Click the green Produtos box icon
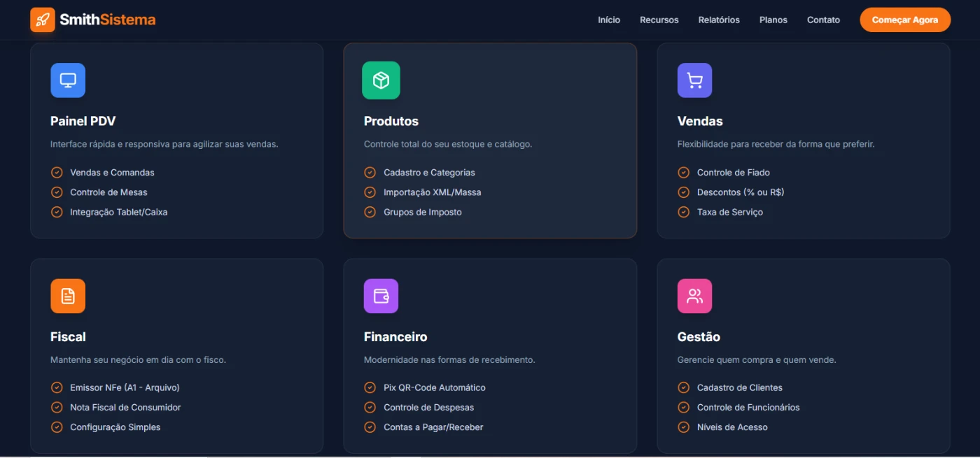The width and height of the screenshot is (980, 458). pyautogui.click(x=381, y=80)
